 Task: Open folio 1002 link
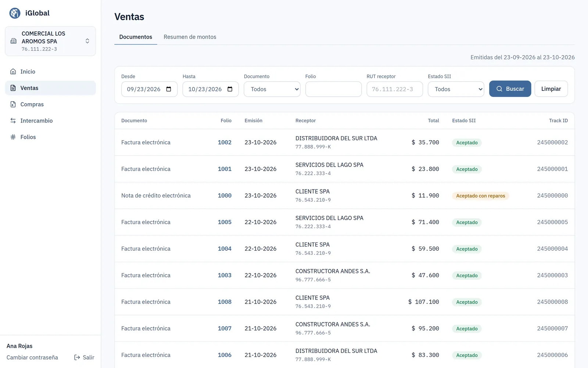pyautogui.click(x=225, y=142)
